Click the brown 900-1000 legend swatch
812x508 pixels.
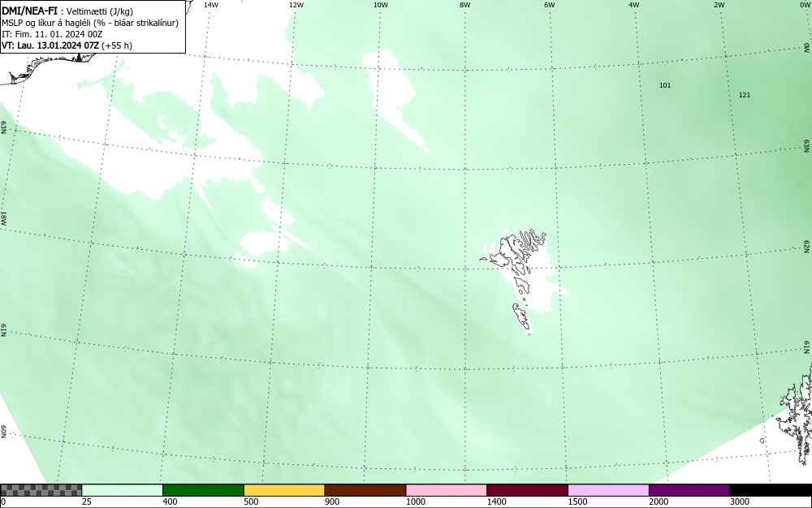(365, 490)
